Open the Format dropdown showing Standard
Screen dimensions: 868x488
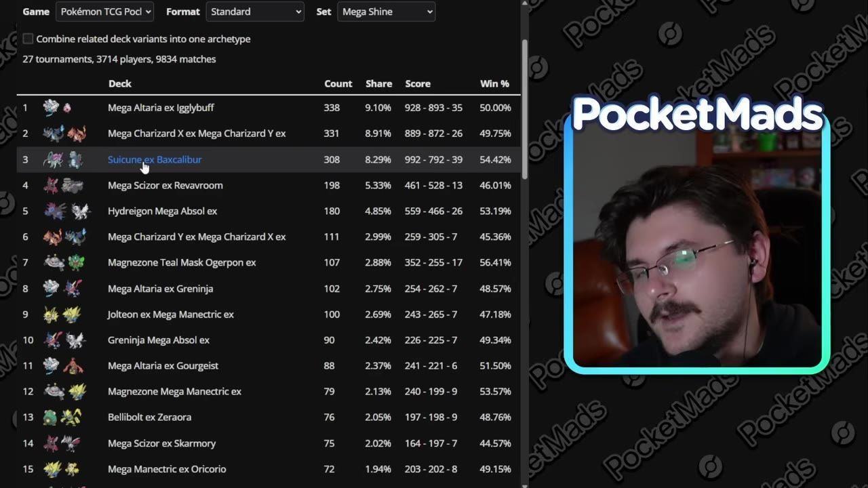(254, 12)
